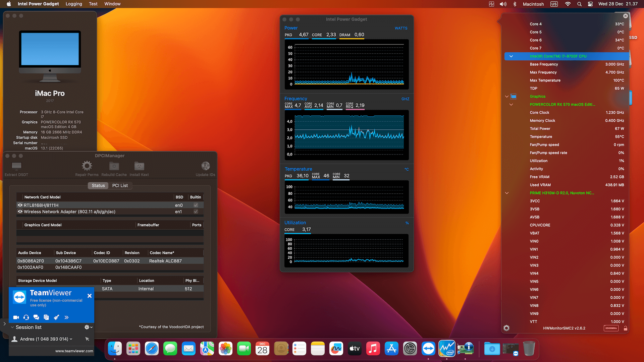Open TeamViewer file box icon
This screenshot has height=362, width=644.
(46, 317)
